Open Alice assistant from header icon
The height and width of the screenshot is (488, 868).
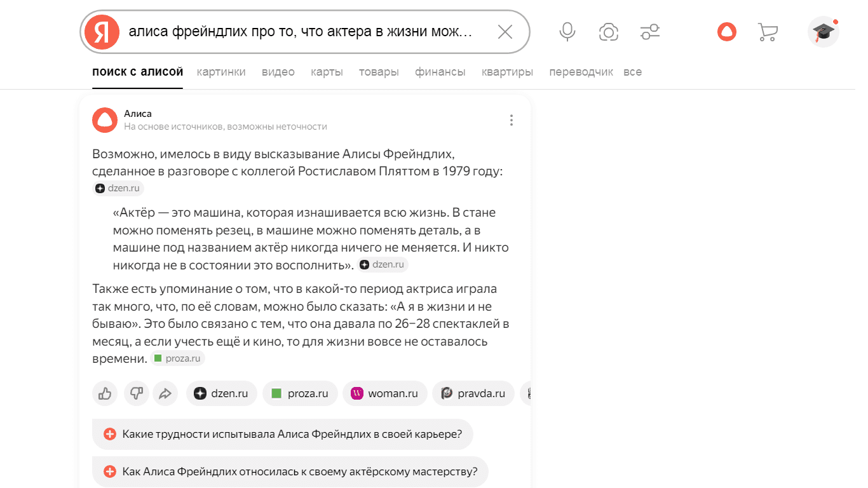(726, 32)
